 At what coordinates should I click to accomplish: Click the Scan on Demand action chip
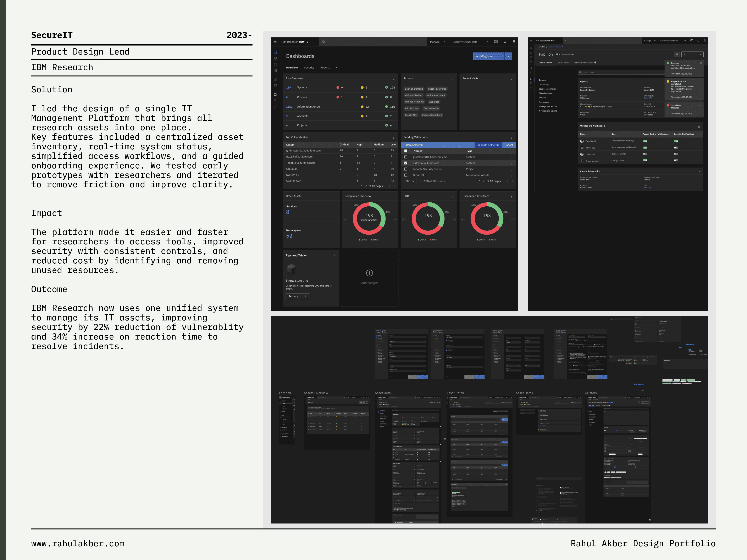[414, 89]
